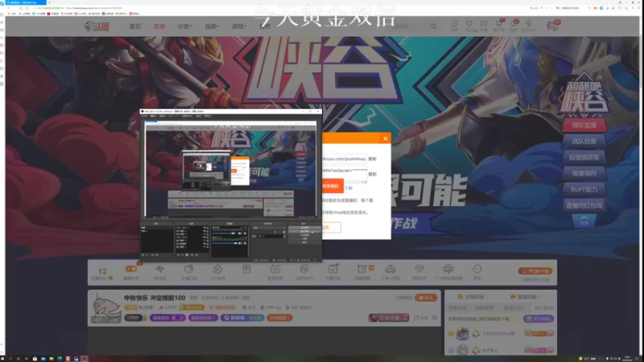Viewport: 644px width, 362px height.
Task: Select the 首页 navigation tab
Action: [135, 27]
